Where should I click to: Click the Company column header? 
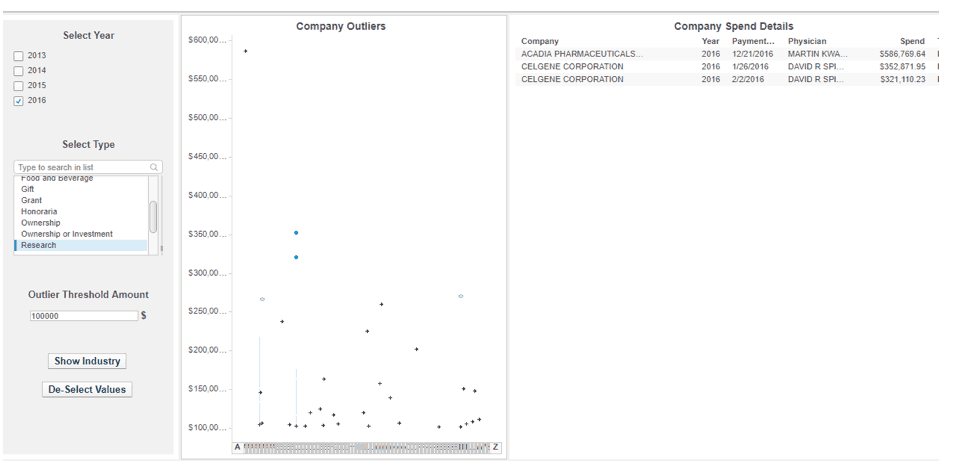point(540,41)
